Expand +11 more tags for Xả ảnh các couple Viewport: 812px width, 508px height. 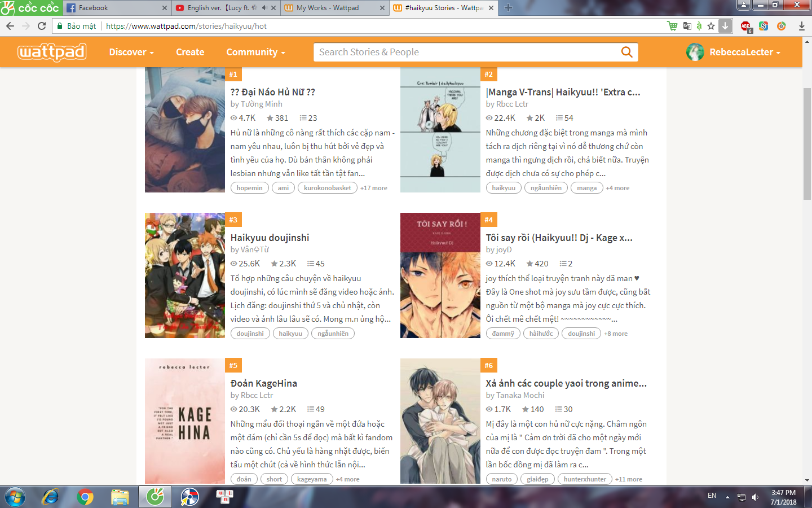point(629,479)
